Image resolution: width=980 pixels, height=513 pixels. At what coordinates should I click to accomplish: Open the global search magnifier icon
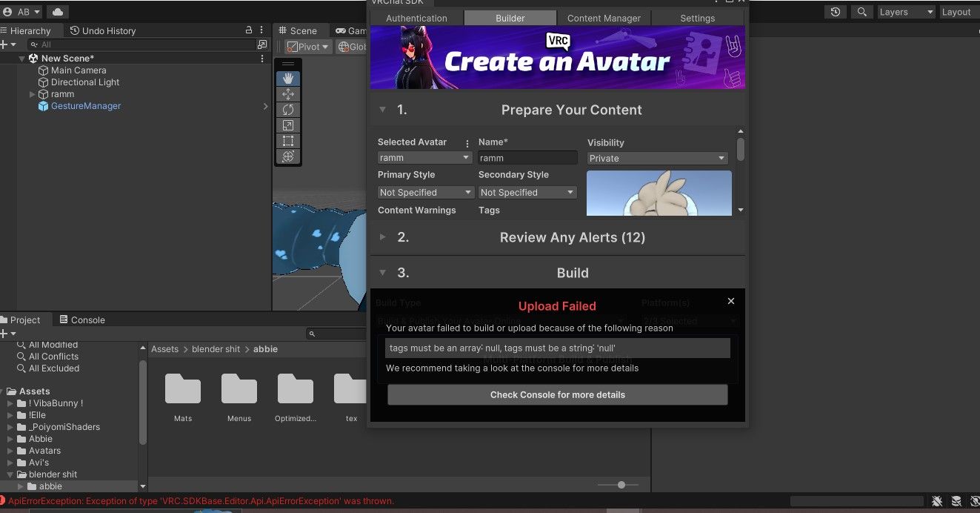(861, 12)
